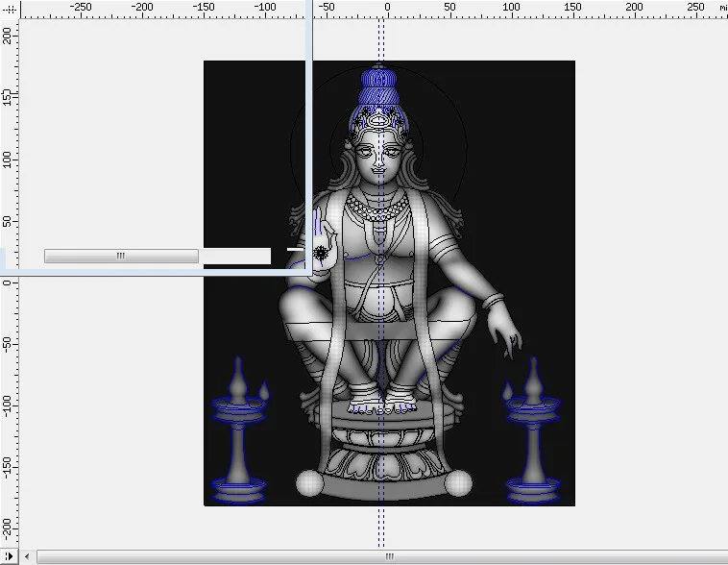Click "250" on the horizontal ruler
Image resolution: width=728 pixels, height=565 pixels.
pyautogui.click(x=695, y=7)
